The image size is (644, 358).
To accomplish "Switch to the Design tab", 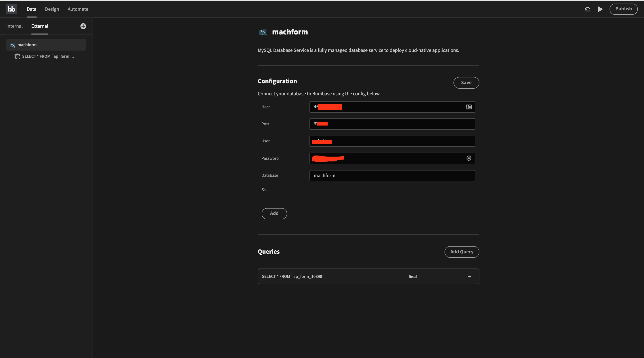I will tap(52, 9).
